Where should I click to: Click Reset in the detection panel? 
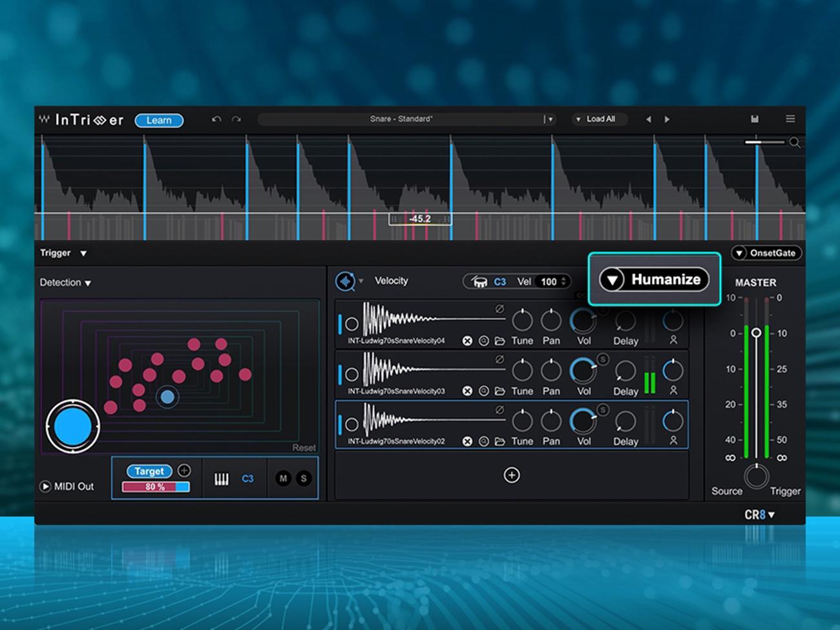(x=304, y=448)
